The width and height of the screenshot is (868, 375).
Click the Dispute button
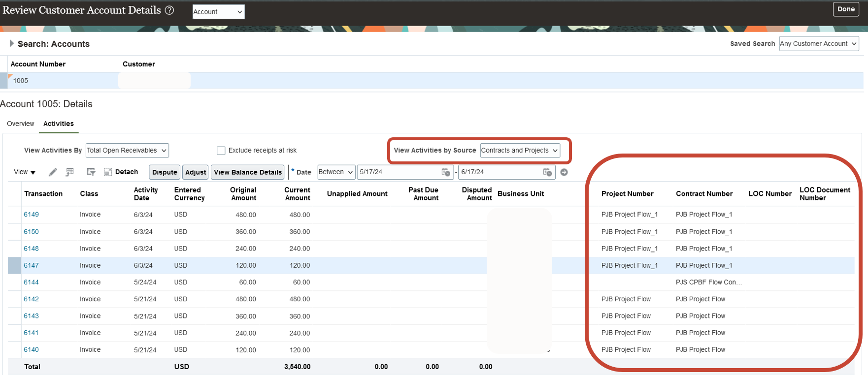165,172
